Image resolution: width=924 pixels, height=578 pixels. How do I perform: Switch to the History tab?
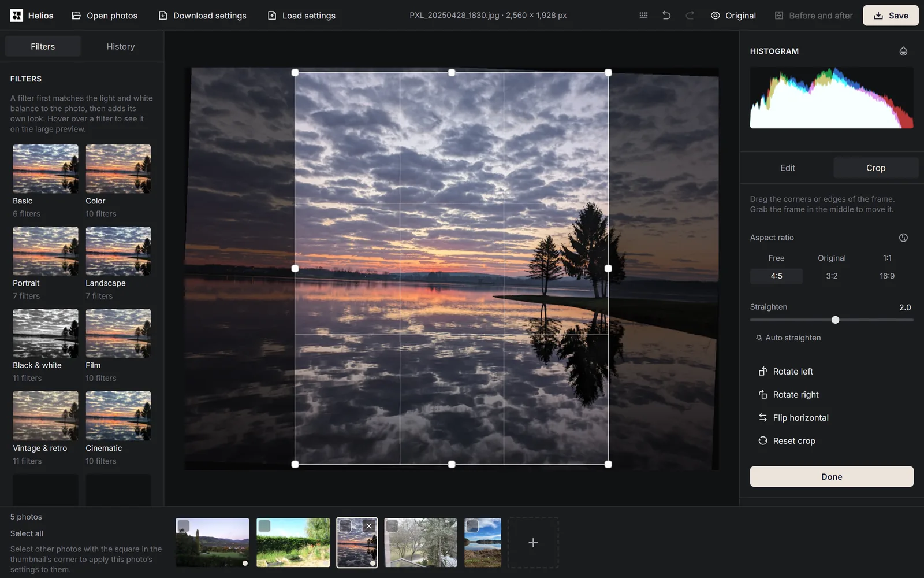[x=121, y=46]
